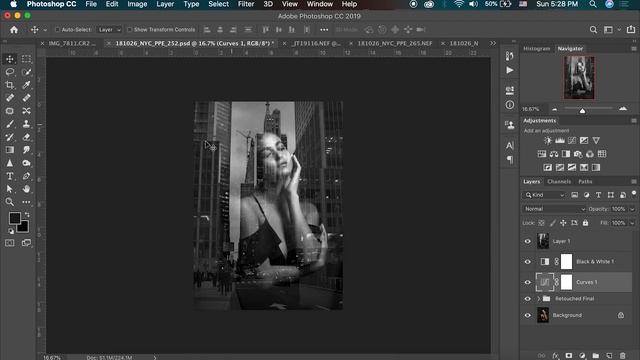Select the Move tool
The height and width of the screenshot is (360, 640).
[10, 59]
